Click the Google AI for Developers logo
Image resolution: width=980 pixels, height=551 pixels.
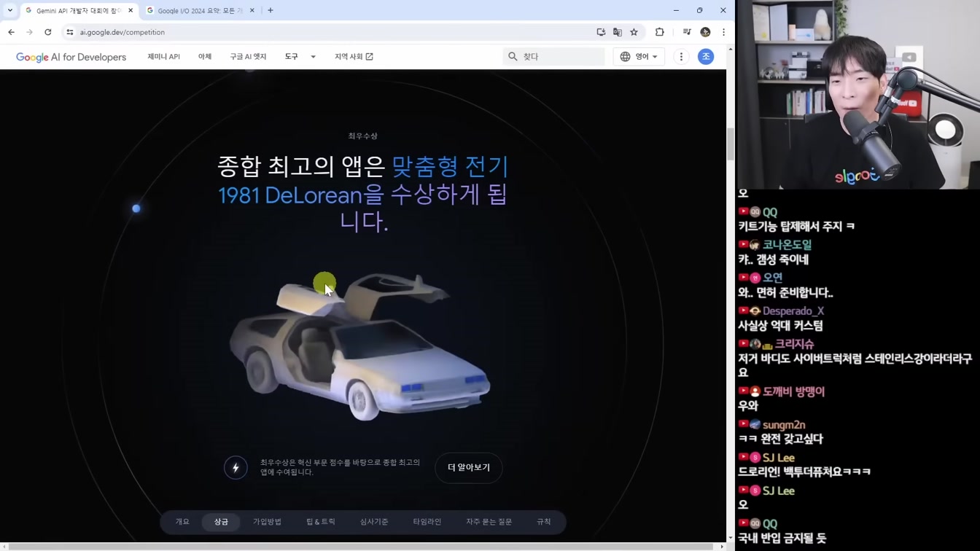71,57
